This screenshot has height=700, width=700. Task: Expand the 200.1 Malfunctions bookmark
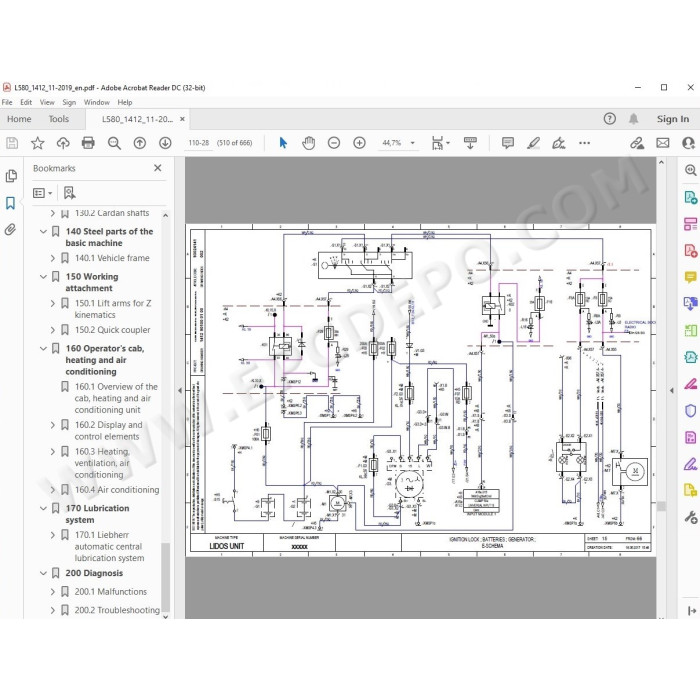(x=53, y=592)
